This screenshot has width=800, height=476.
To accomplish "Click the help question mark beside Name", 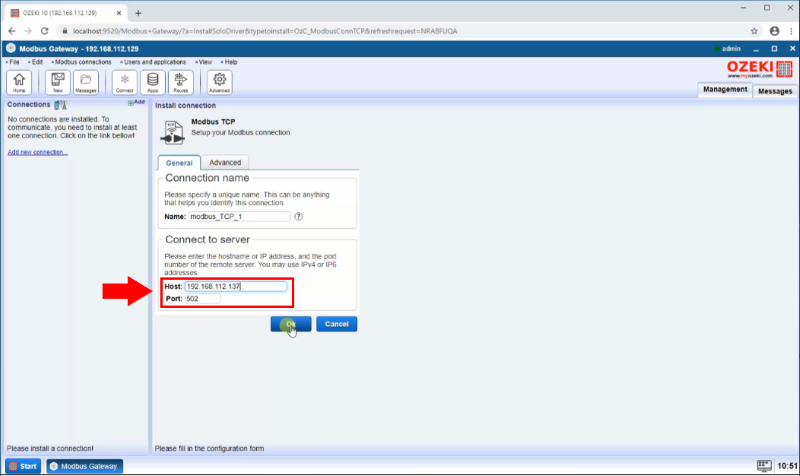I will tap(298, 216).
